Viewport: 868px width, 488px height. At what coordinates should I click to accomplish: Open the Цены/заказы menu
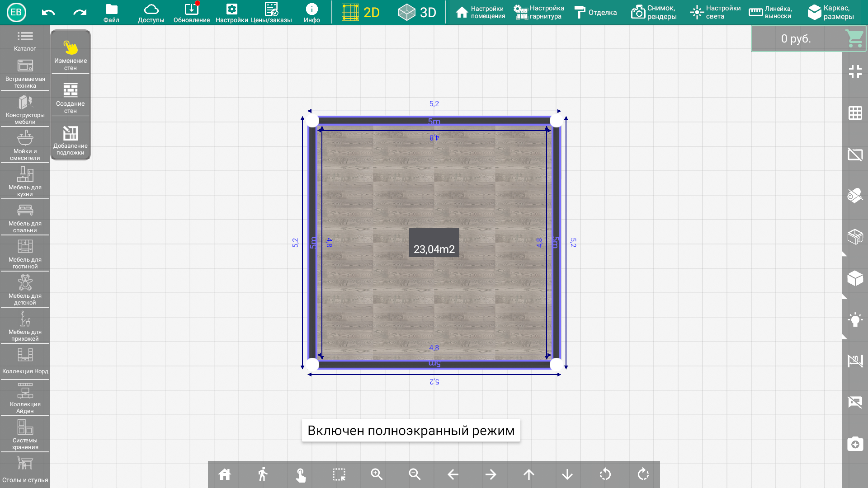pos(271,13)
